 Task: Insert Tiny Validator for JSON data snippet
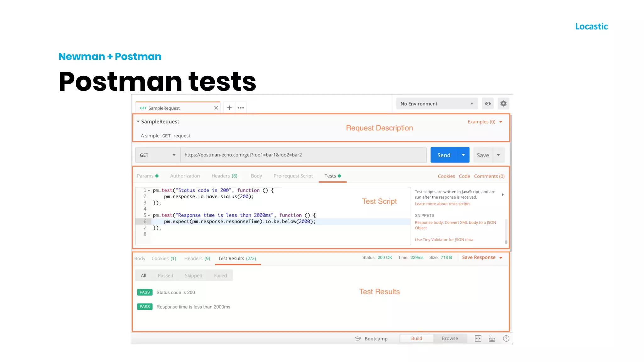point(444,240)
